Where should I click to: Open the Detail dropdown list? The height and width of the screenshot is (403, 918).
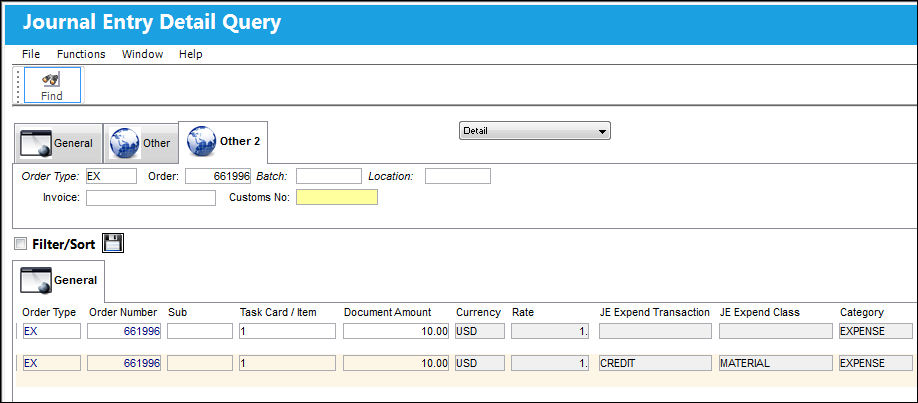click(535, 131)
